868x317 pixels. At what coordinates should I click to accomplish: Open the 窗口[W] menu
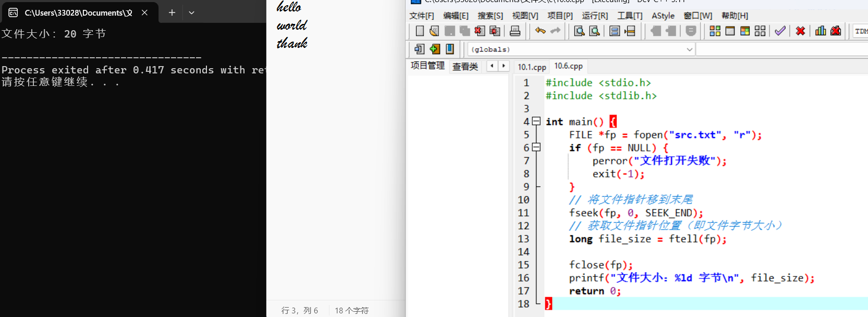pos(698,16)
